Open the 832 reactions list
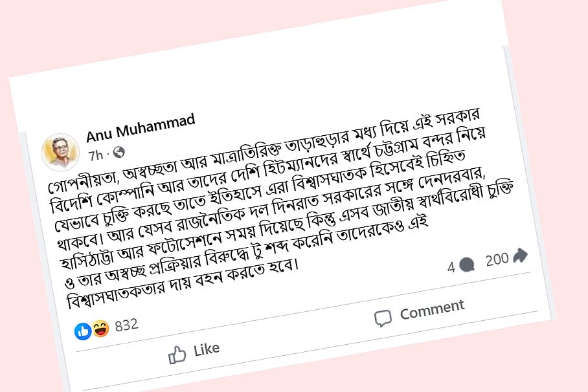This screenshot has width=588, height=392. coord(127,325)
